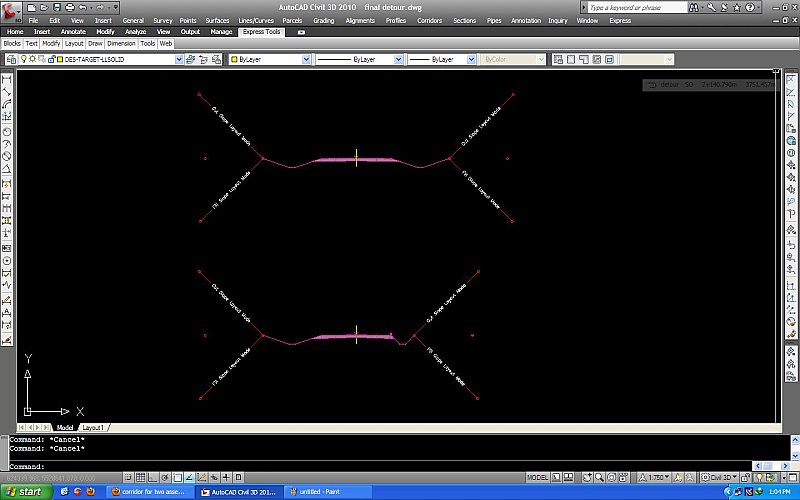Open the Blocks panel button
This screenshot has width=800, height=500.
[12, 43]
